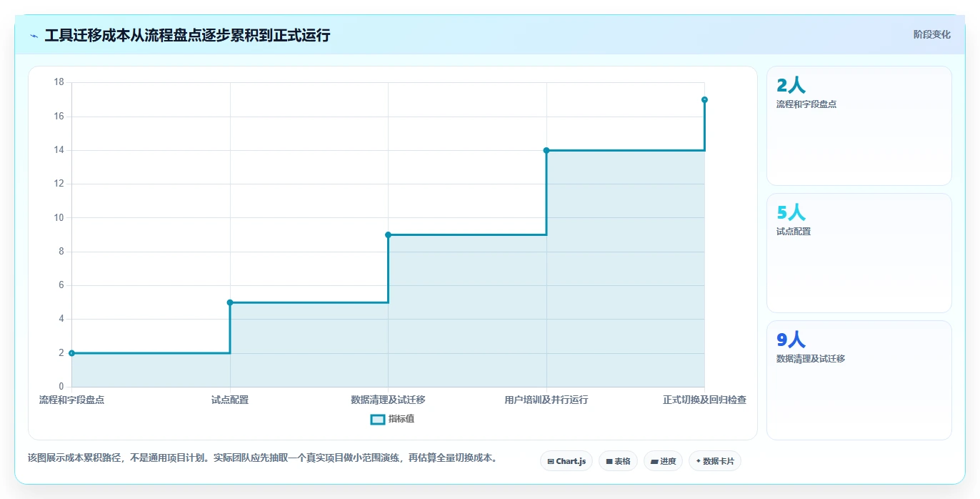Viewport: 980px width, 499px height.
Task: Click x-axis label 流程和字段盘点
Action: point(71,400)
